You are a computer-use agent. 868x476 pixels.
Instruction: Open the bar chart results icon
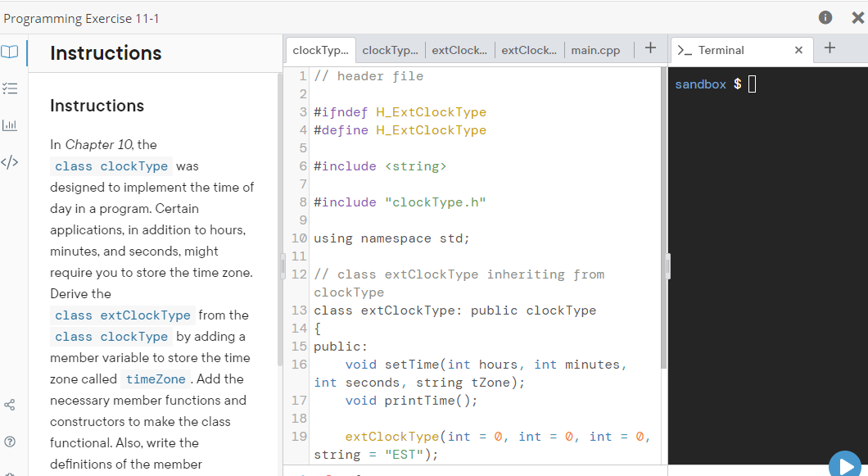(x=9, y=125)
